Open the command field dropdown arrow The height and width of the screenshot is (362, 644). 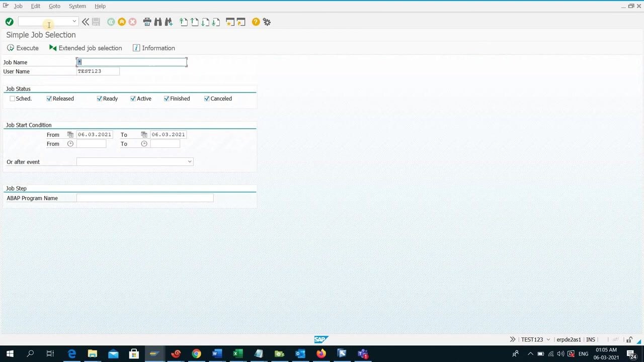click(x=74, y=22)
